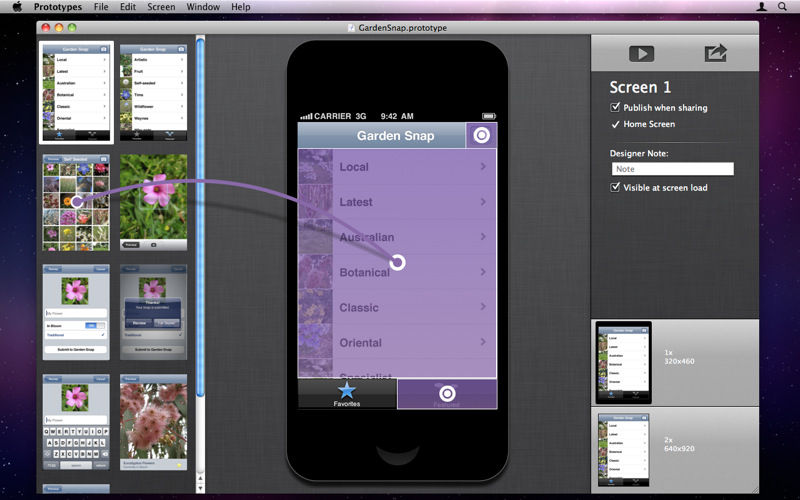Select the flower photo grid thumbnail
The image size is (800, 500).
(77, 203)
